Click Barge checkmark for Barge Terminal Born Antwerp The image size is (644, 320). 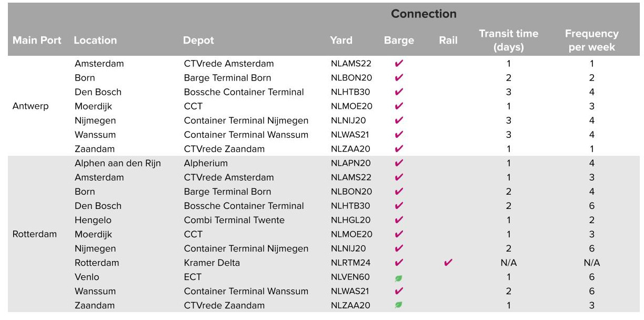(x=399, y=78)
